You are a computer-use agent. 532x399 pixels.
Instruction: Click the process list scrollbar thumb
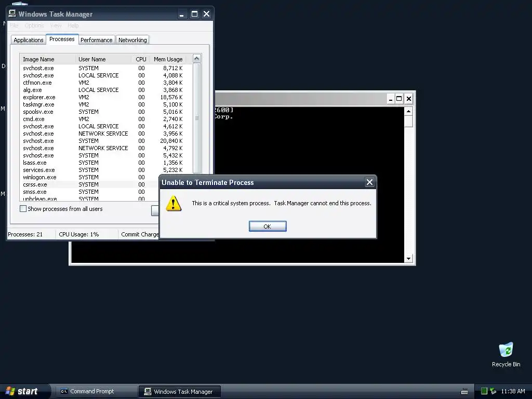click(196, 118)
